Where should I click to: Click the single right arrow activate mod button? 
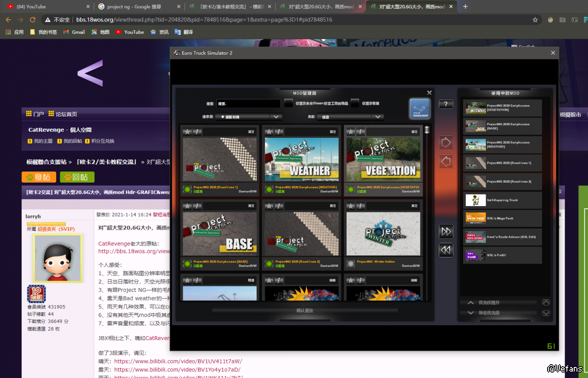(x=446, y=142)
